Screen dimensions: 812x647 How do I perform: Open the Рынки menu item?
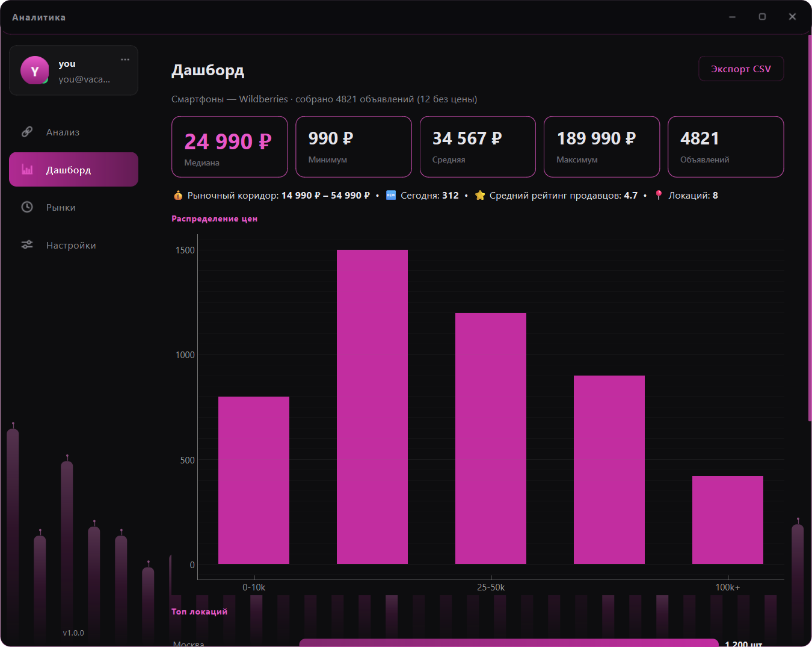(73, 207)
